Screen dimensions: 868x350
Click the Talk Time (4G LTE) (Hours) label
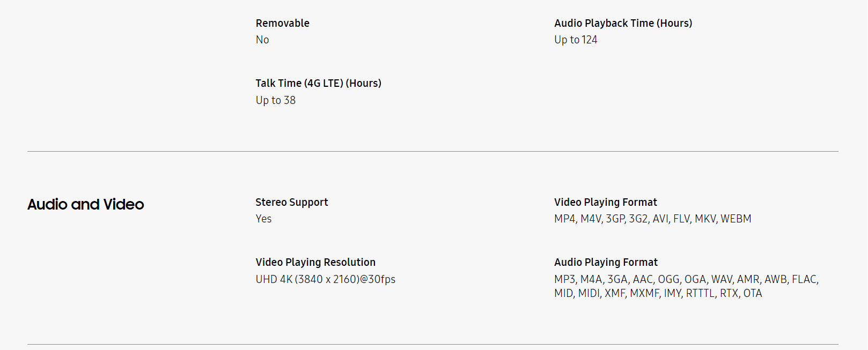pos(318,83)
